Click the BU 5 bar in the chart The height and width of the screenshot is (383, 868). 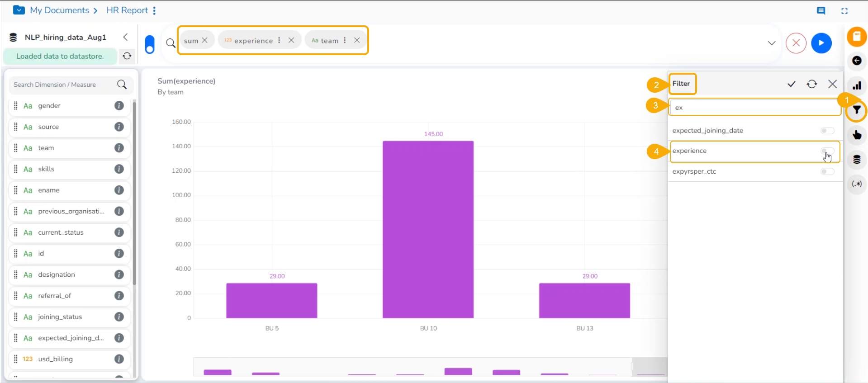(x=272, y=301)
